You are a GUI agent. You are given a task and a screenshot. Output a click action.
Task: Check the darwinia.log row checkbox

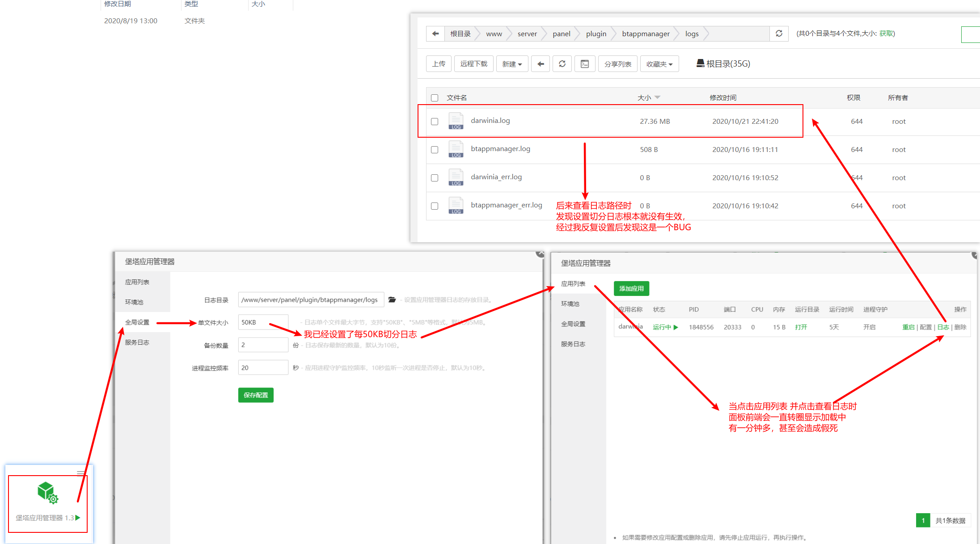tap(435, 122)
